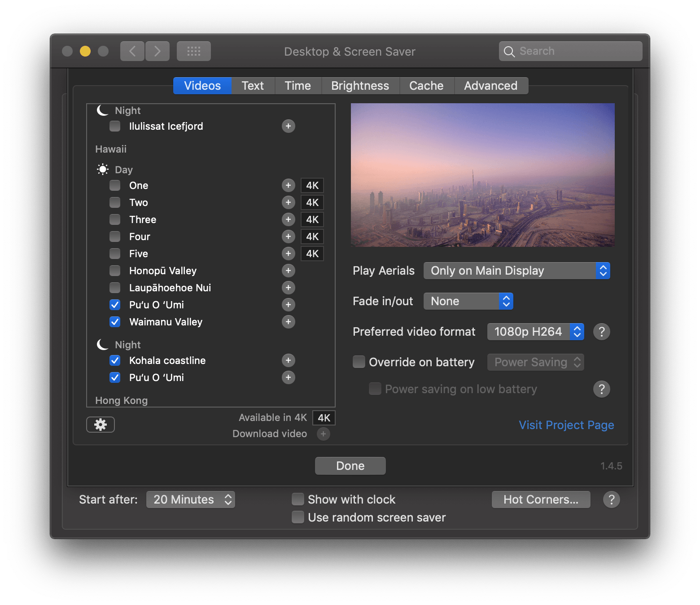Check the Hawaii Five video
700x605 pixels.
tap(115, 254)
